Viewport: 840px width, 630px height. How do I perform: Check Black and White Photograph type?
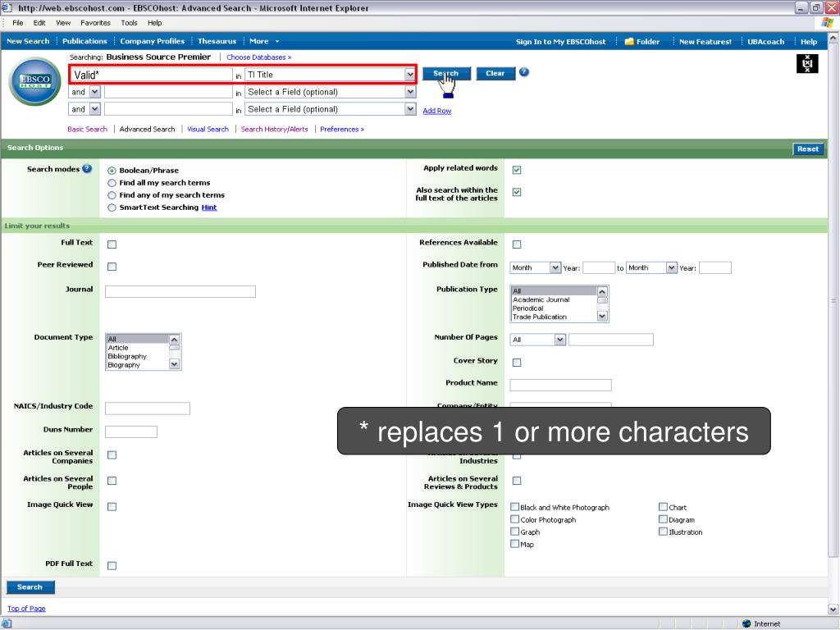coord(515,507)
